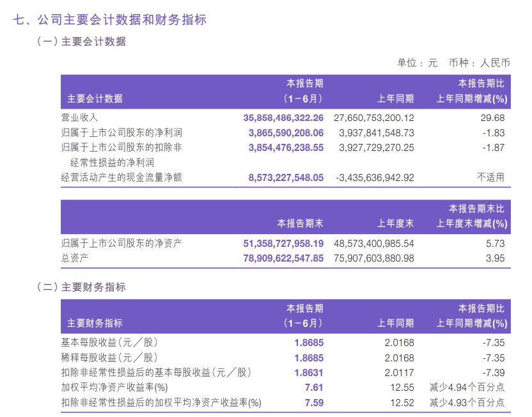
Task: Select value 12.52
Action: click(x=402, y=403)
